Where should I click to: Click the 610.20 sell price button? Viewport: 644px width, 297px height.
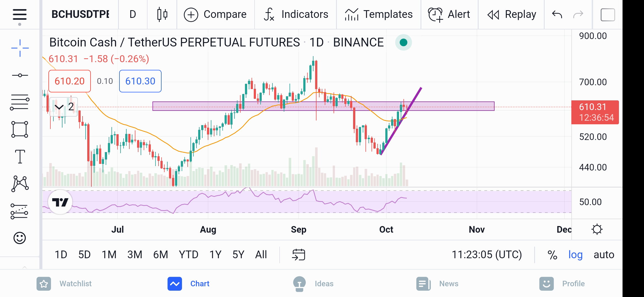[x=70, y=81]
